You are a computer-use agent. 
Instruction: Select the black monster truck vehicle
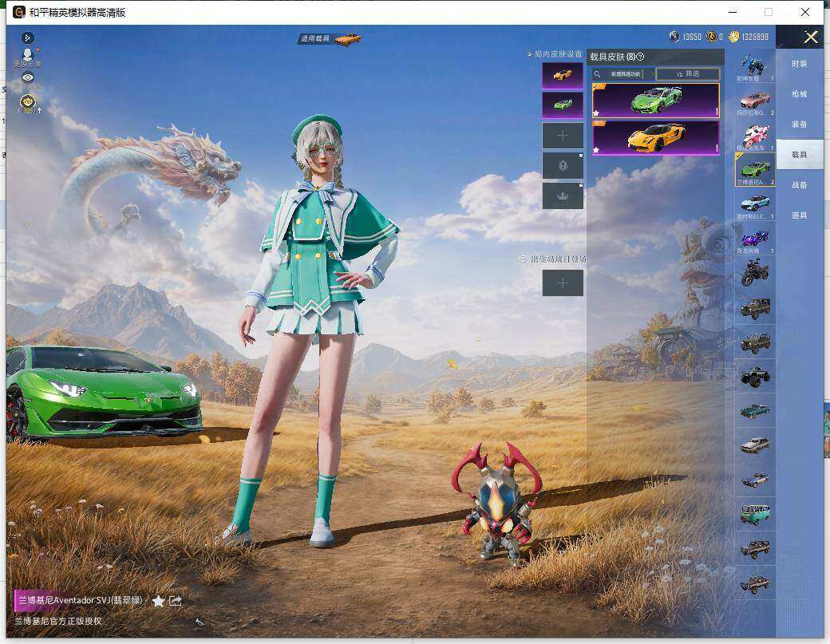[x=755, y=377]
